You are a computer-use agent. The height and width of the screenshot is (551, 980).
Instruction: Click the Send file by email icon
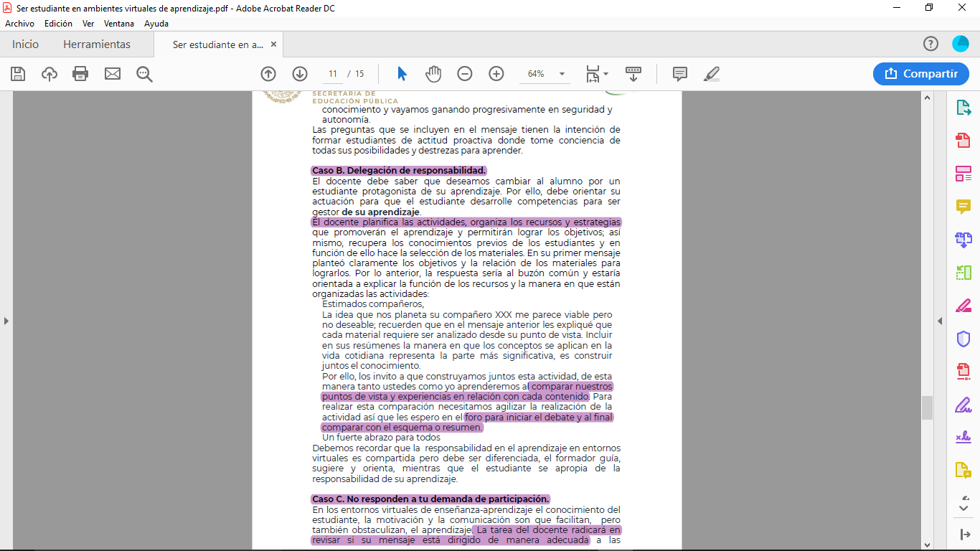click(x=113, y=74)
